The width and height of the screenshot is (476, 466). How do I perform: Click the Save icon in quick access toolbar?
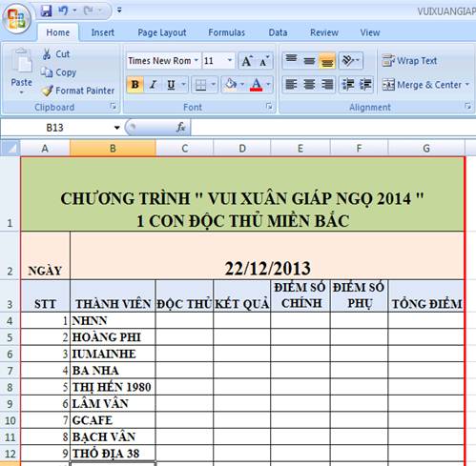coord(47,11)
